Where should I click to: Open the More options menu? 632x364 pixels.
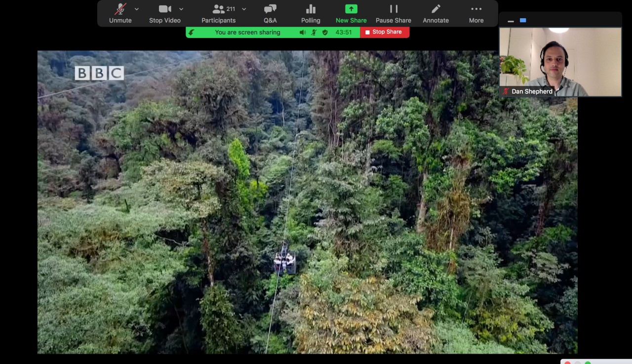tap(476, 14)
